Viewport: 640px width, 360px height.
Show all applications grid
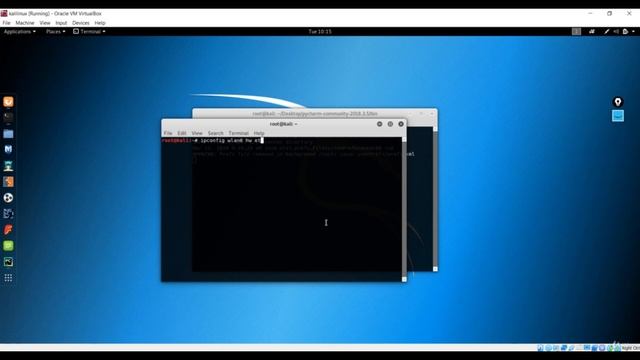click(x=8, y=278)
